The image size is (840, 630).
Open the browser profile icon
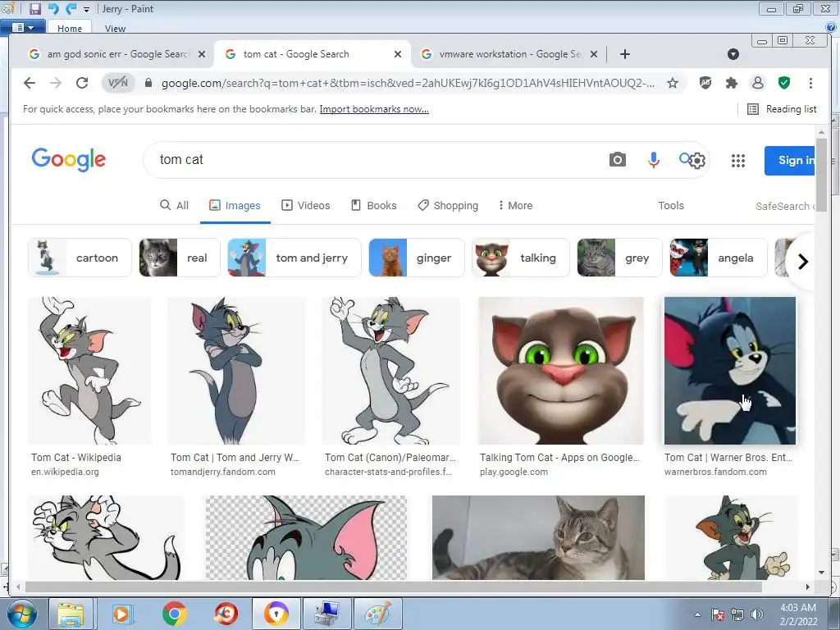(x=757, y=83)
